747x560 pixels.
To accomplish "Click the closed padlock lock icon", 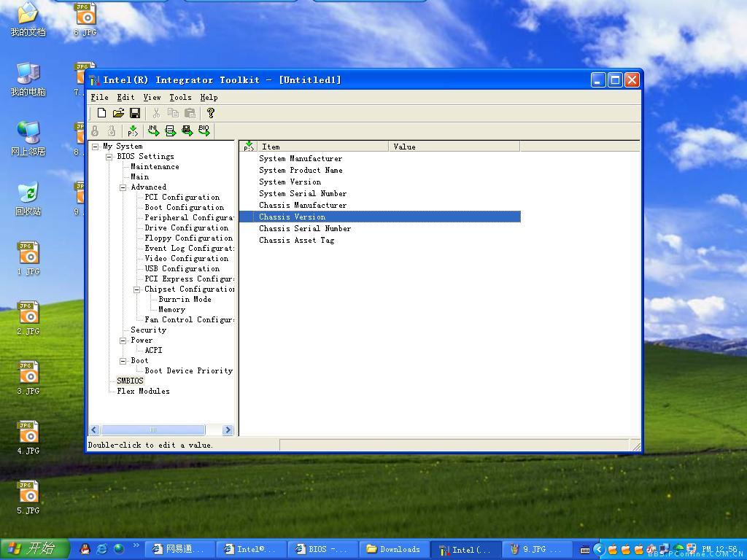I will click(95, 131).
